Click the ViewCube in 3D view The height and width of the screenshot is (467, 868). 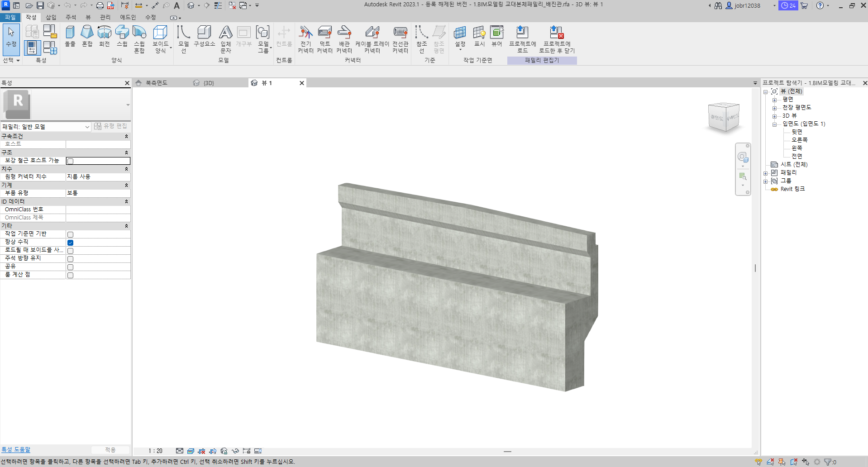[724, 118]
